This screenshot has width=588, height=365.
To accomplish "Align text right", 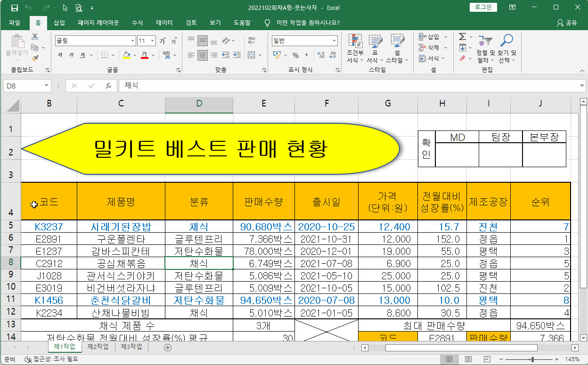I will pos(214,55).
